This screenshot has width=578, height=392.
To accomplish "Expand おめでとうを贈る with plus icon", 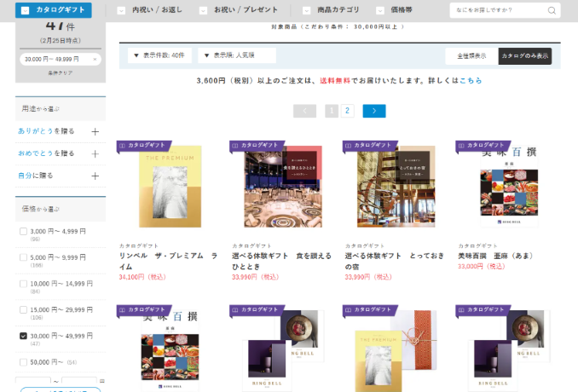I will click(95, 153).
